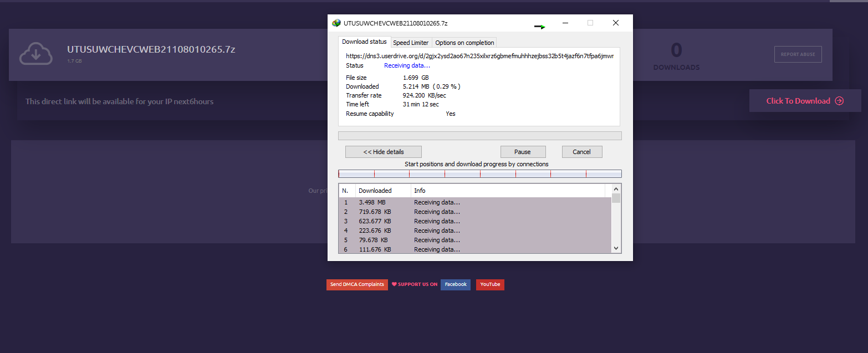Viewport: 868px width, 353px height.
Task: Click the Resume capability Yes value
Action: (451, 114)
